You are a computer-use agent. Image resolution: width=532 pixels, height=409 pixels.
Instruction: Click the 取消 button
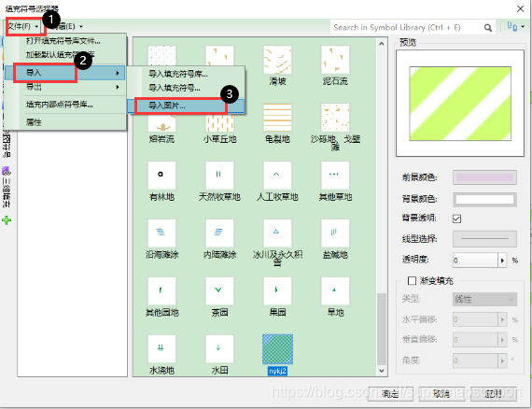[441, 394]
